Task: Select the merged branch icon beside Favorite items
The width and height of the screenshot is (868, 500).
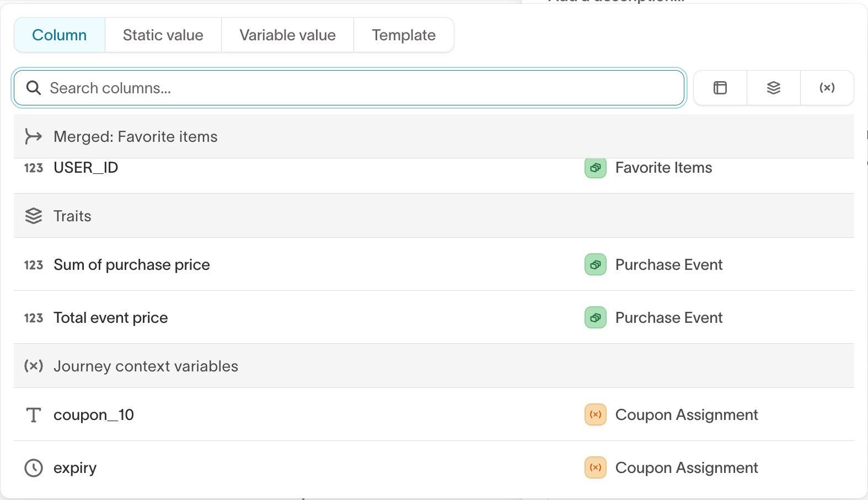Action: click(x=33, y=136)
